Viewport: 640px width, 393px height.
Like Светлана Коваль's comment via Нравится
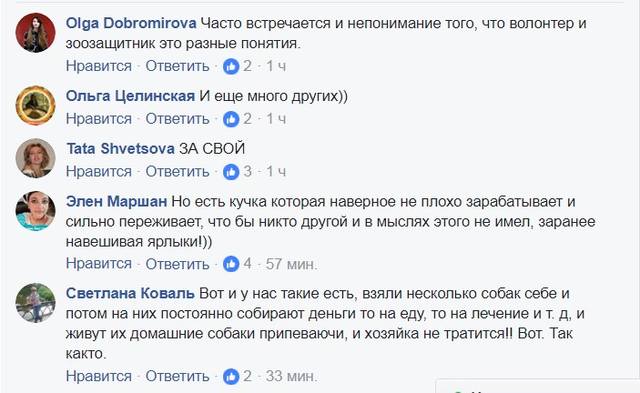point(99,376)
